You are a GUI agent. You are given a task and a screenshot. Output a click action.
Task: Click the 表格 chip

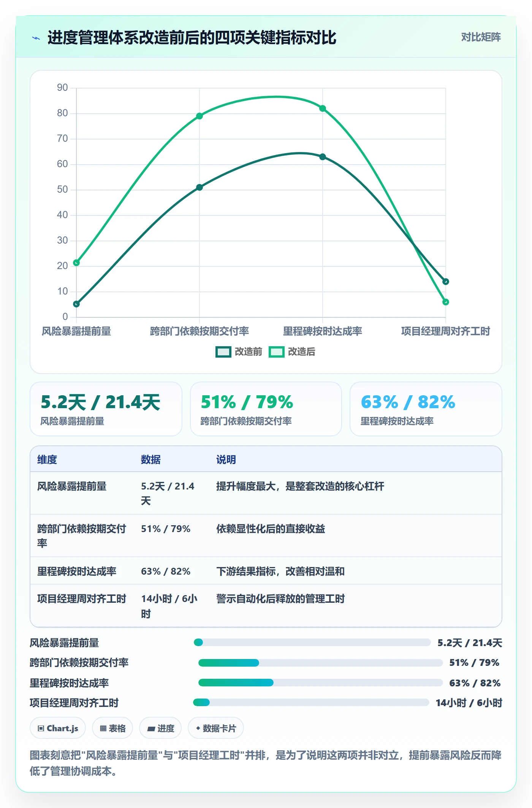(x=112, y=728)
